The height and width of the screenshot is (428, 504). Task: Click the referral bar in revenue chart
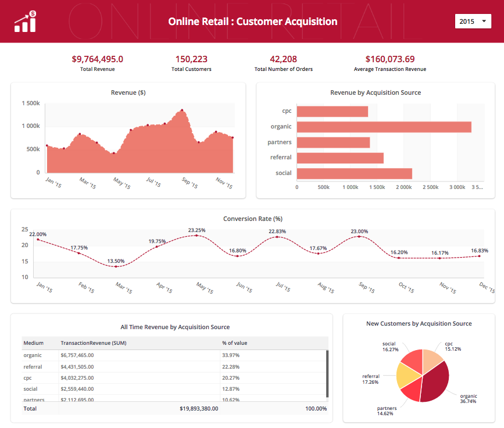340,158
